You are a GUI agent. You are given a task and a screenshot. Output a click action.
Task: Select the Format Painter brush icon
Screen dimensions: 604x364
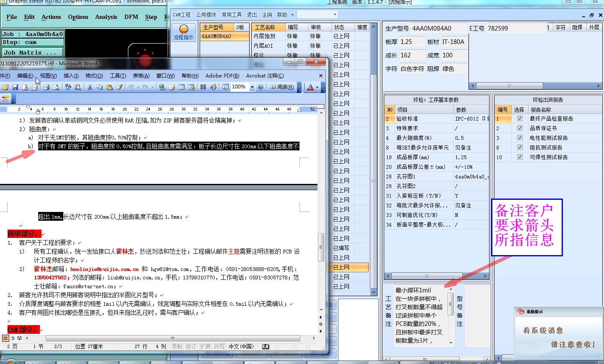click(119, 87)
